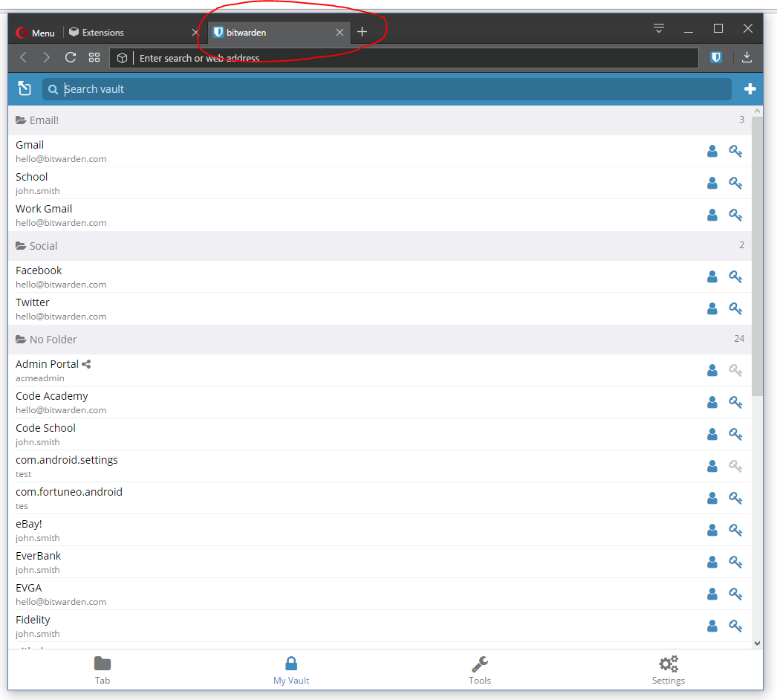Open the Twitter entry

click(357, 309)
